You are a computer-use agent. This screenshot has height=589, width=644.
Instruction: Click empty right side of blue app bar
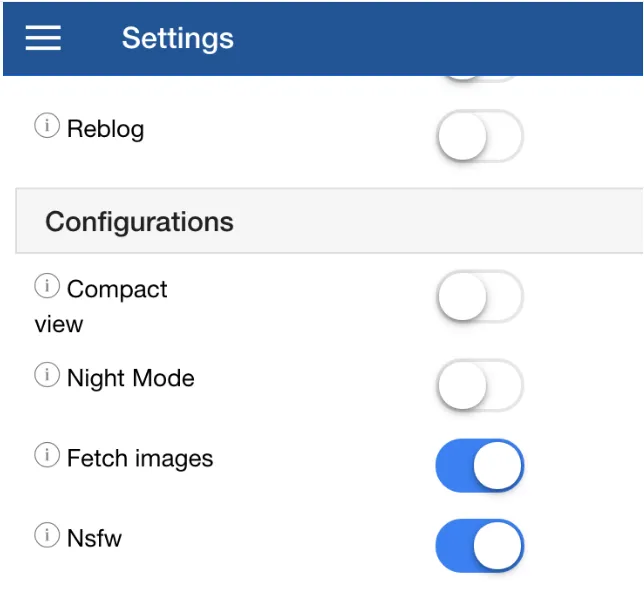452,39
